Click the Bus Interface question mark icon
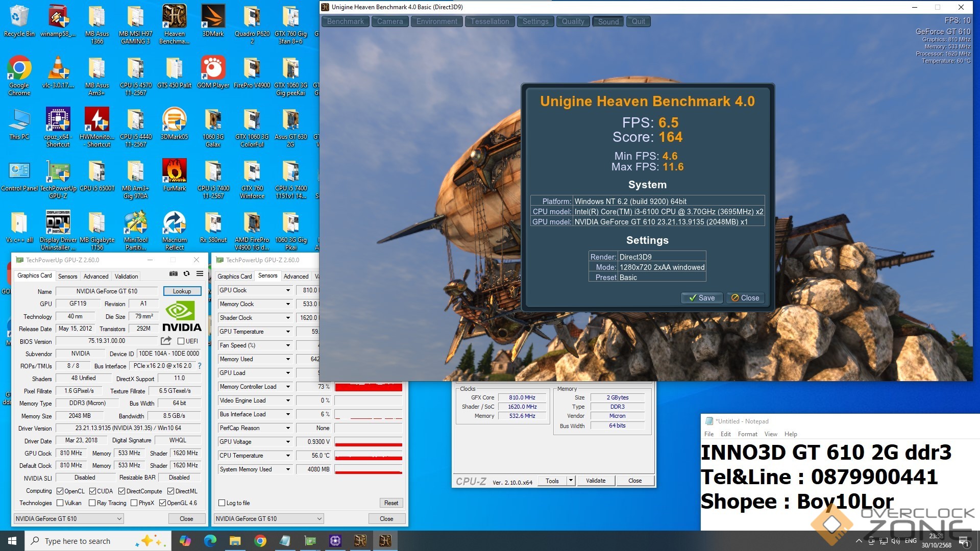980x551 pixels. tap(200, 366)
